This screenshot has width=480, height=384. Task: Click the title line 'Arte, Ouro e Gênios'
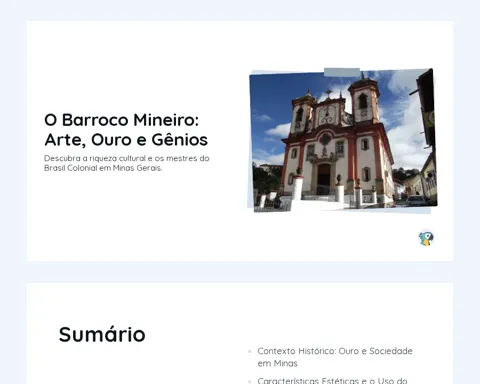(x=126, y=140)
